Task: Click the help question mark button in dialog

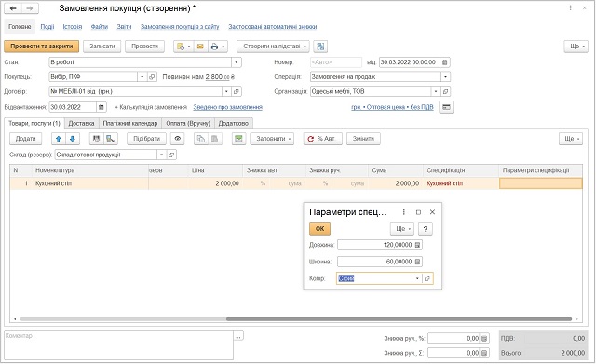Action: pyautogui.click(x=426, y=229)
